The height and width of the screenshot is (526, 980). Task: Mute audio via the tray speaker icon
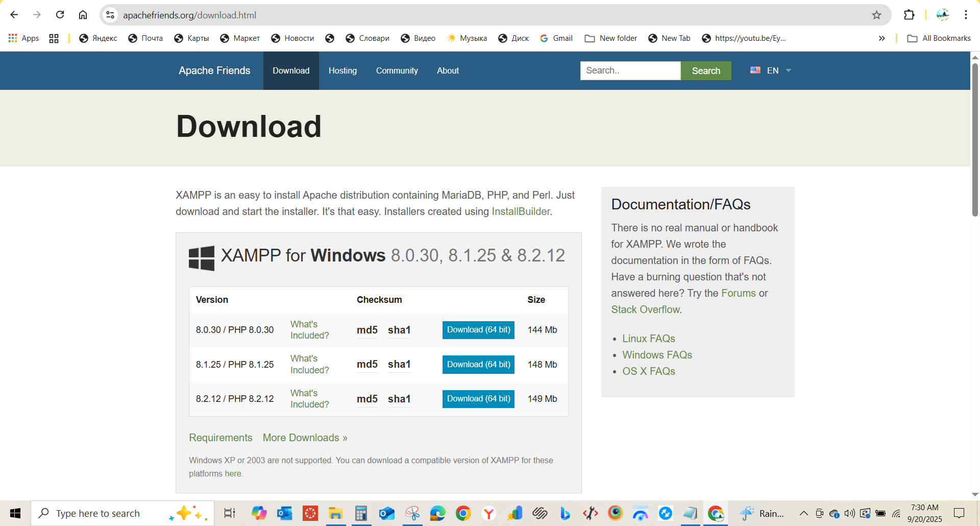(x=849, y=513)
